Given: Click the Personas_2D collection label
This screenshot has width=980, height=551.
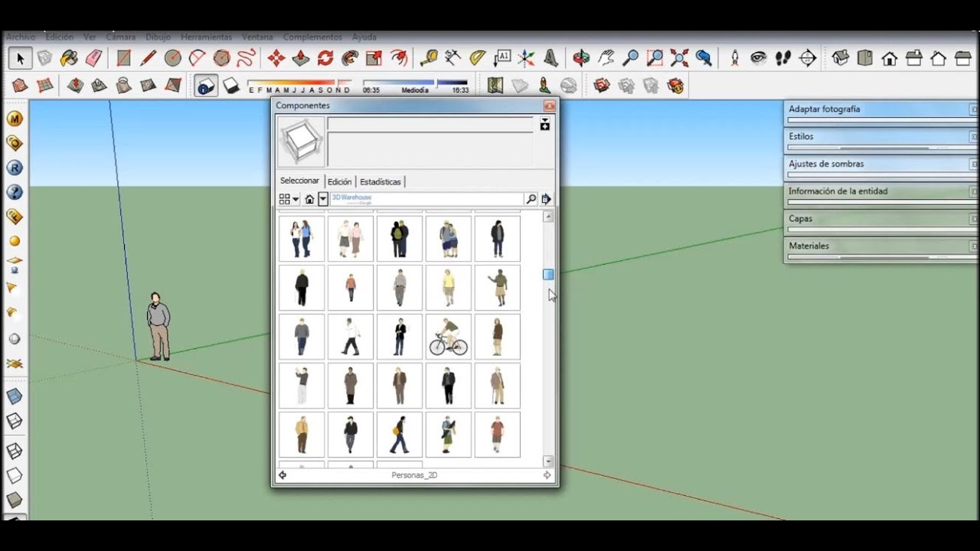Looking at the screenshot, I should [414, 475].
